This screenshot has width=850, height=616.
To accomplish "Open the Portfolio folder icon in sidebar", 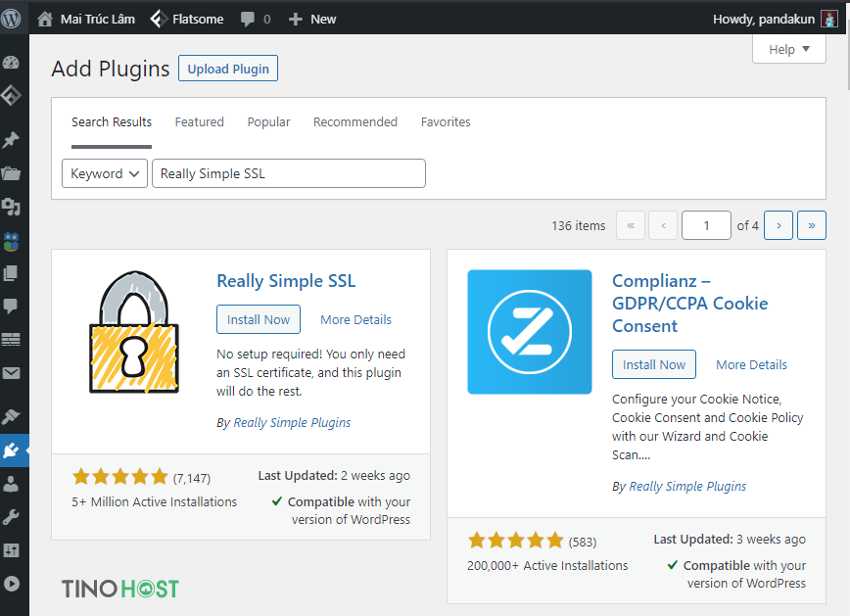I will click(11, 173).
